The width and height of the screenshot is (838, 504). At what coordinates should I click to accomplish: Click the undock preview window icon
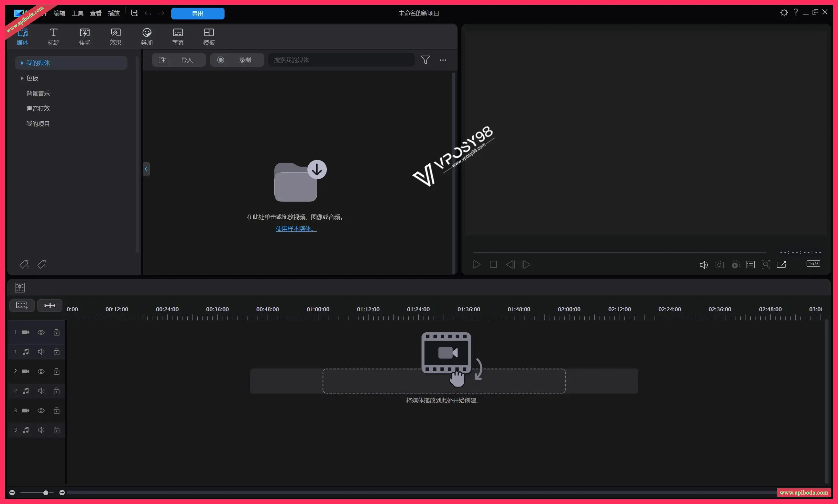(781, 265)
